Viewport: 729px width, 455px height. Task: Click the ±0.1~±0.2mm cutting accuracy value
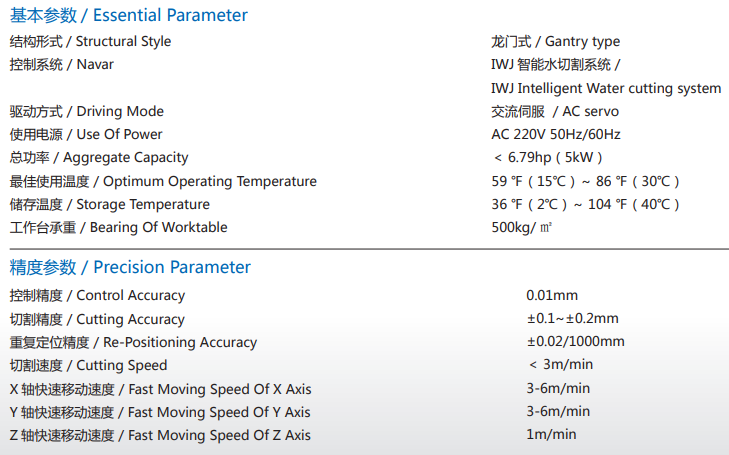click(x=573, y=318)
